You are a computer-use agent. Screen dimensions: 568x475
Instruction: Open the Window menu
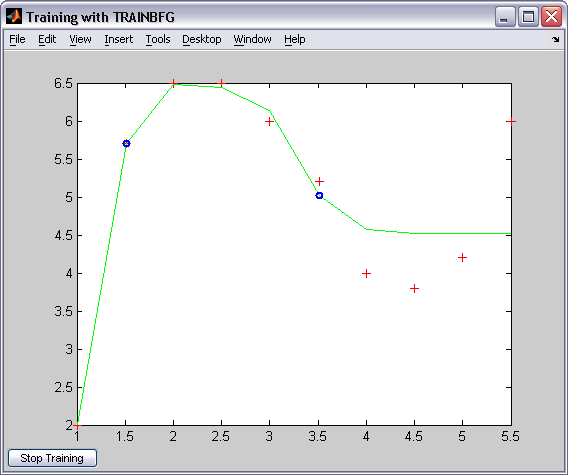pyautogui.click(x=252, y=39)
